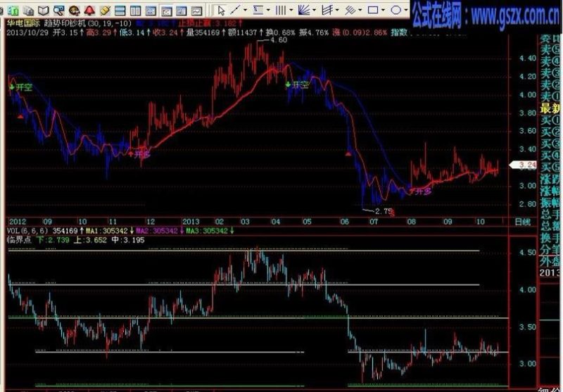Select the ellipse drawing tool
563x392 pixels.
pyautogui.click(x=396, y=10)
